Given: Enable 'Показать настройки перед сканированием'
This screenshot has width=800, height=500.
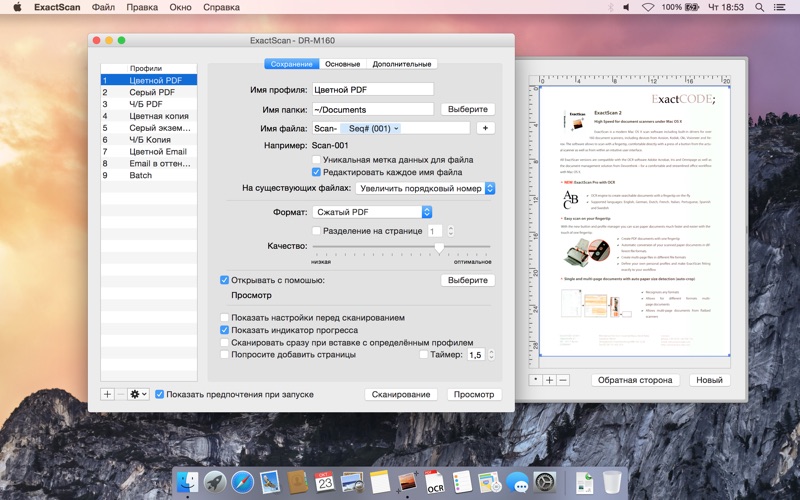Looking at the screenshot, I should click(x=224, y=317).
